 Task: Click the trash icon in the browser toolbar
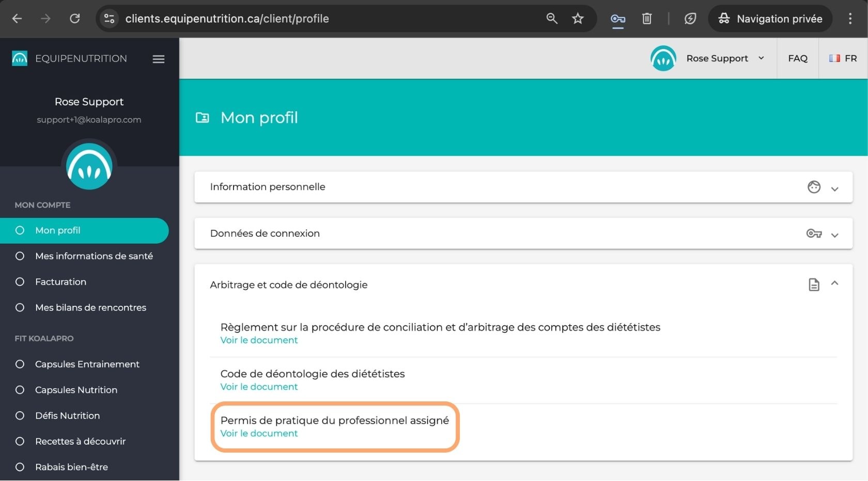click(x=646, y=19)
